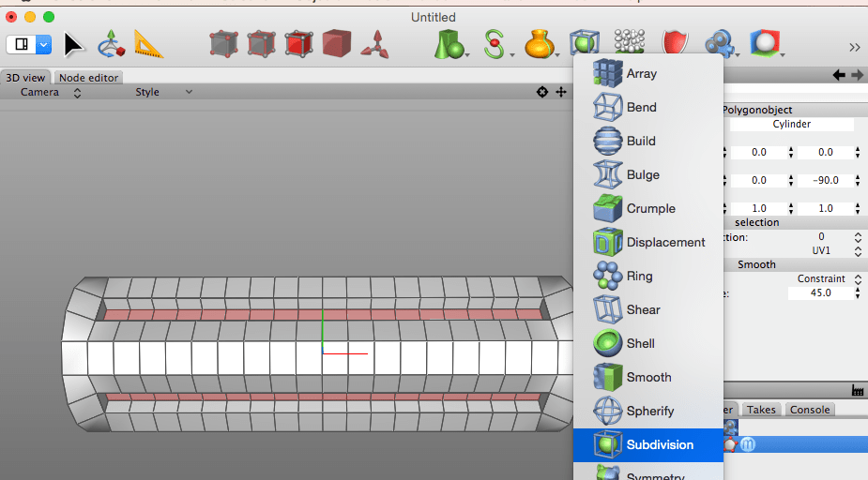Adjust the stepper beside 45.0 field
Screen dimensions: 868x480
858,292
